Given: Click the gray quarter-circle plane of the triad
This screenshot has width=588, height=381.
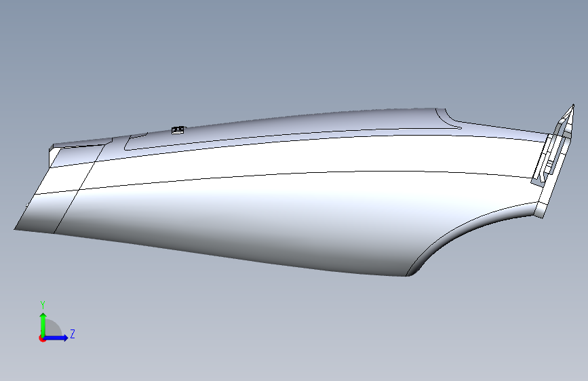Looking at the screenshot, I should click(x=52, y=328).
